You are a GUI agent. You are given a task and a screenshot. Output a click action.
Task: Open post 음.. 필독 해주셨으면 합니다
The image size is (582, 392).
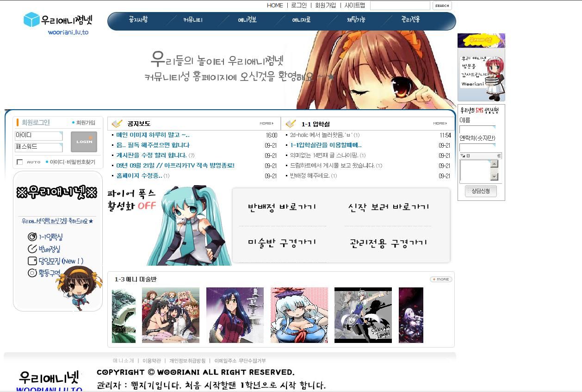pyautogui.click(x=153, y=145)
